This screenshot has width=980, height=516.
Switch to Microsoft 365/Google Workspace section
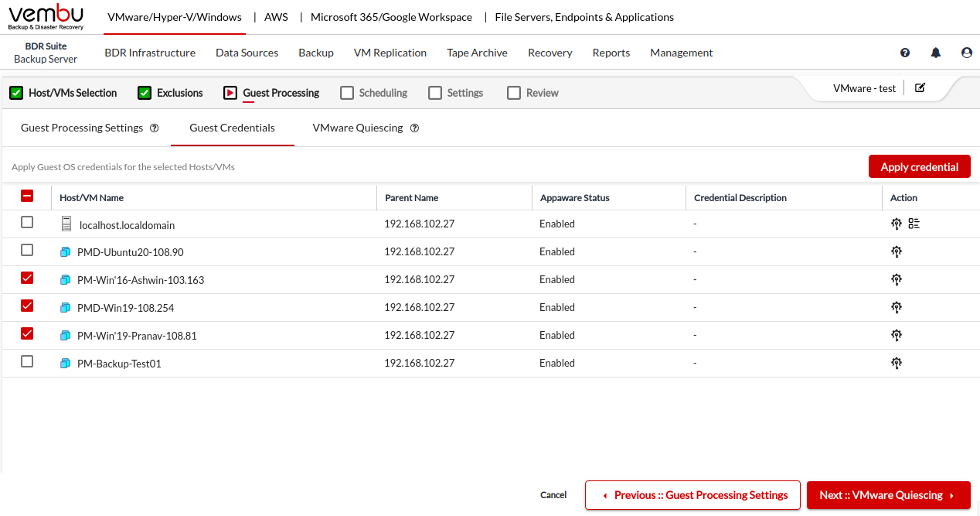(x=391, y=17)
